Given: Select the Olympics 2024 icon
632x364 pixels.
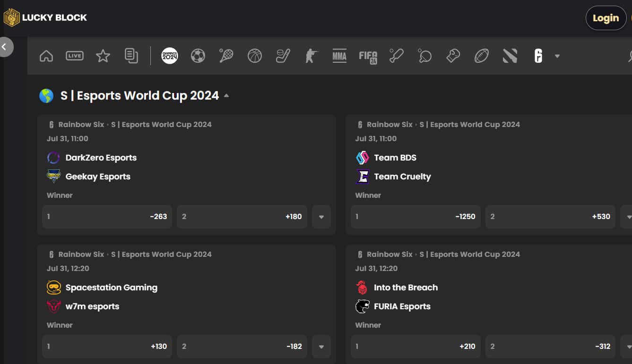Looking at the screenshot, I should click(170, 56).
